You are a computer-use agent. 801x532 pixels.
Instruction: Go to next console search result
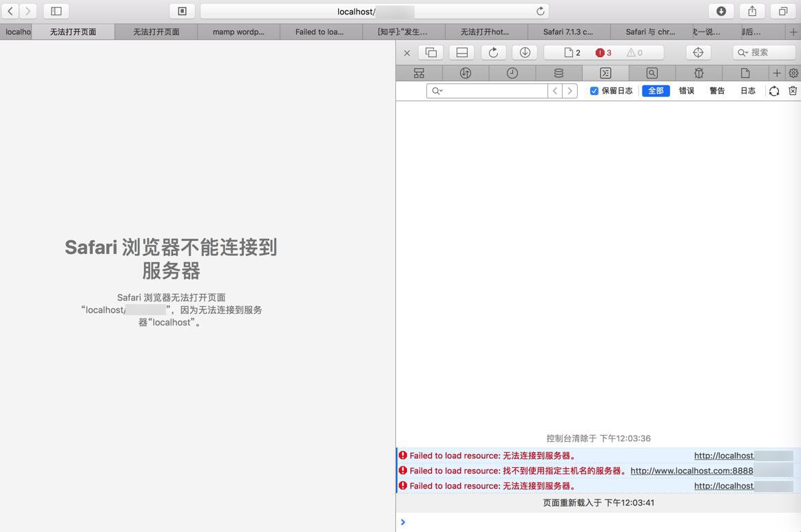[x=570, y=91]
